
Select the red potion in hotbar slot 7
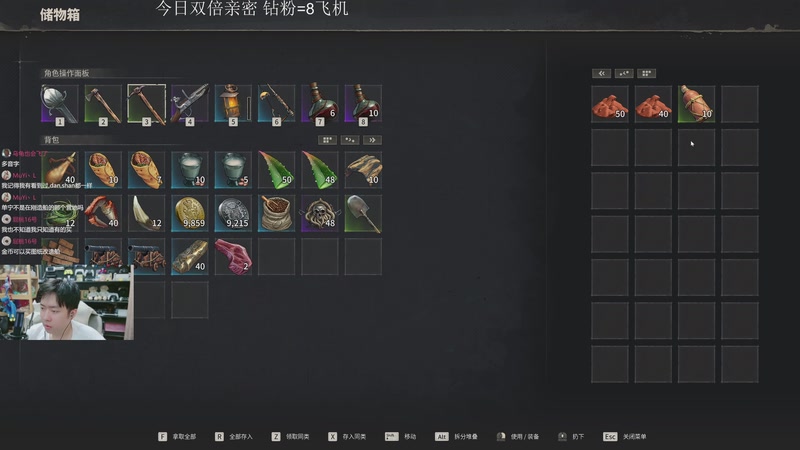(x=320, y=104)
